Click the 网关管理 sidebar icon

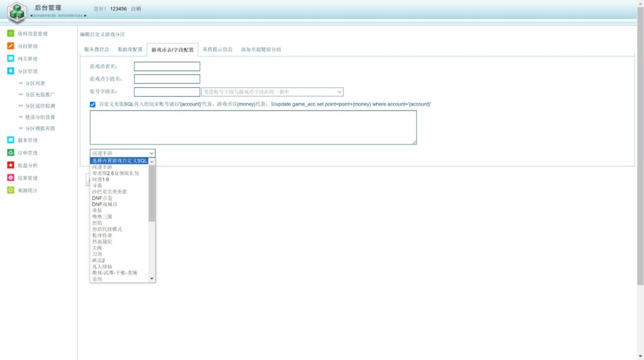point(11,59)
